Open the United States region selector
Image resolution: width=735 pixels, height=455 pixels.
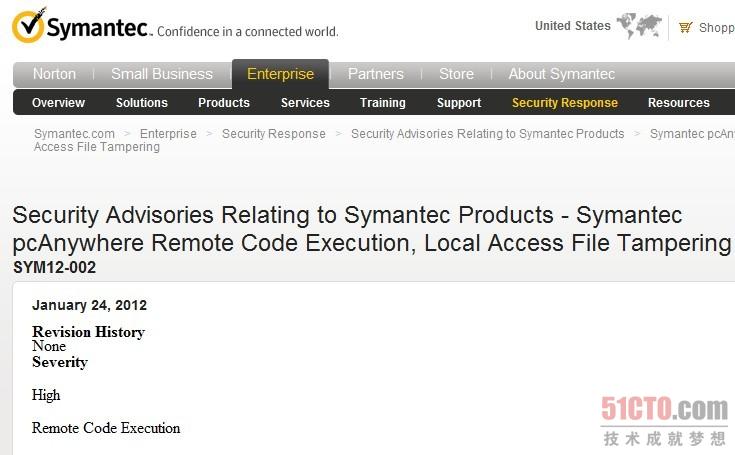[572, 26]
